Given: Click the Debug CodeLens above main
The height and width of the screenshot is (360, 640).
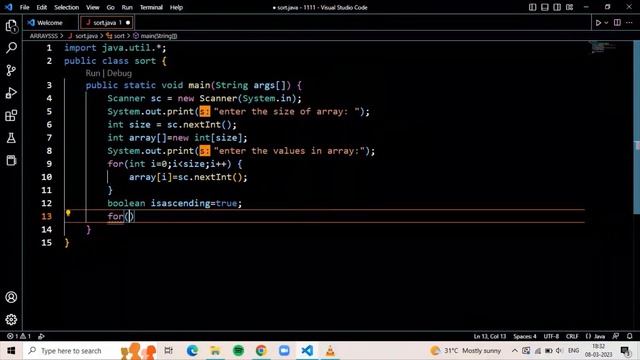Looking at the screenshot, I should point(119,73).
